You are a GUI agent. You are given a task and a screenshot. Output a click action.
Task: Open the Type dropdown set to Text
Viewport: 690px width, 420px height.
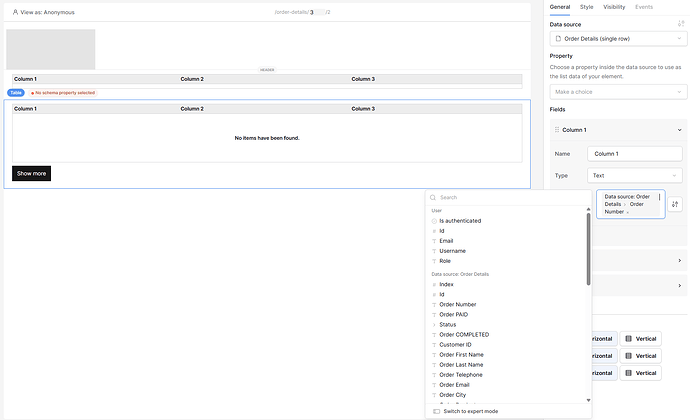pos(635,176)
